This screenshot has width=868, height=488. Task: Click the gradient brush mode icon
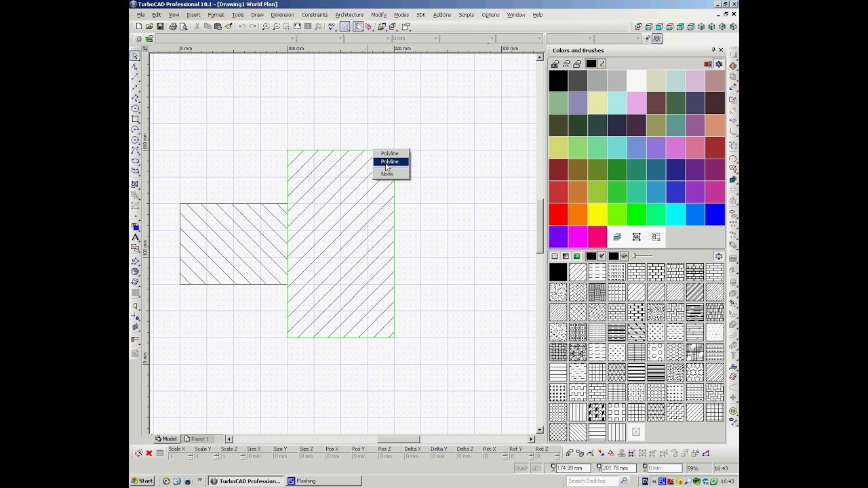566,256
